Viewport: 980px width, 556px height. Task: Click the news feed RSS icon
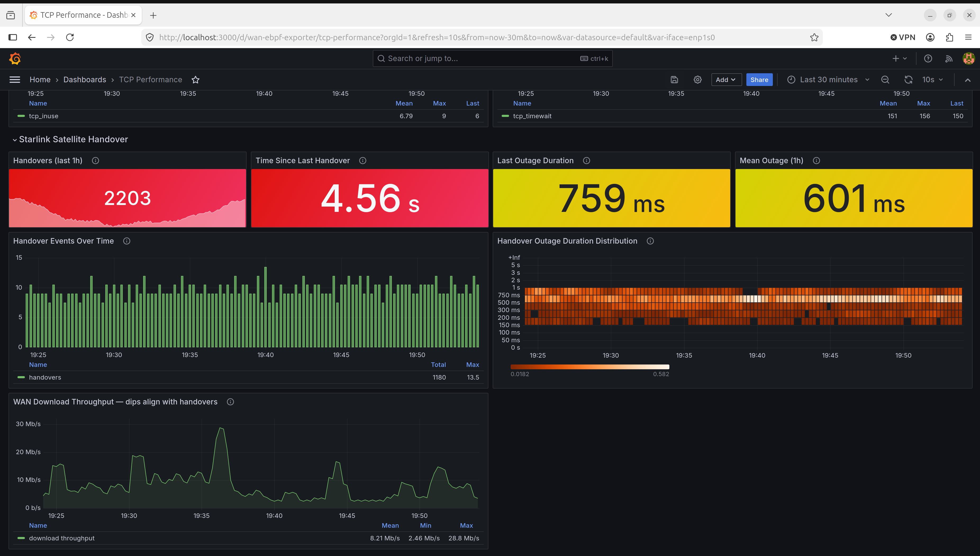[949, 58]
